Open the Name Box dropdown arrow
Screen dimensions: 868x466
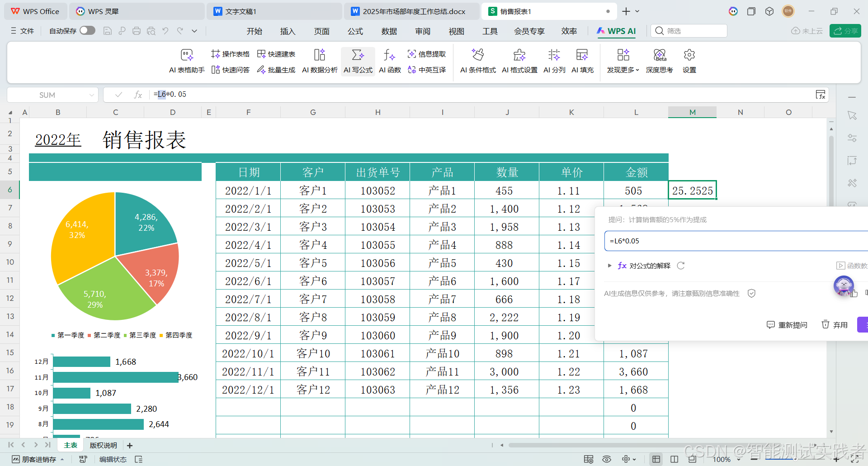click(x=92, y=95)
